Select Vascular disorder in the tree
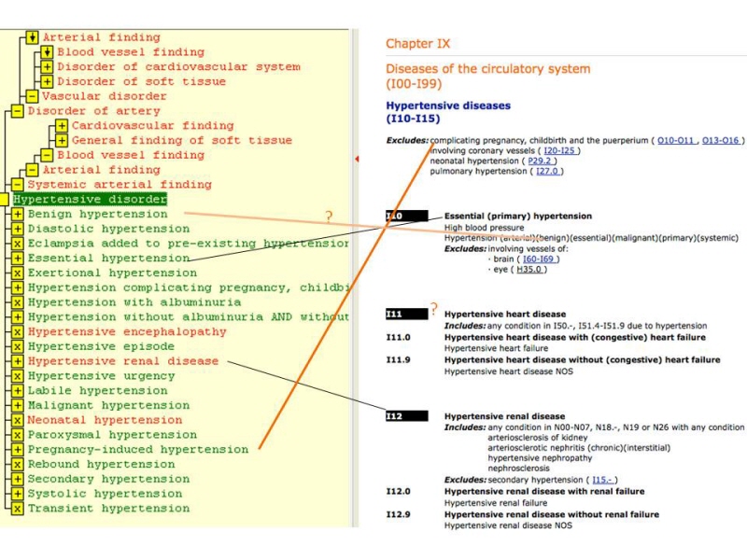 pos(105,97)
